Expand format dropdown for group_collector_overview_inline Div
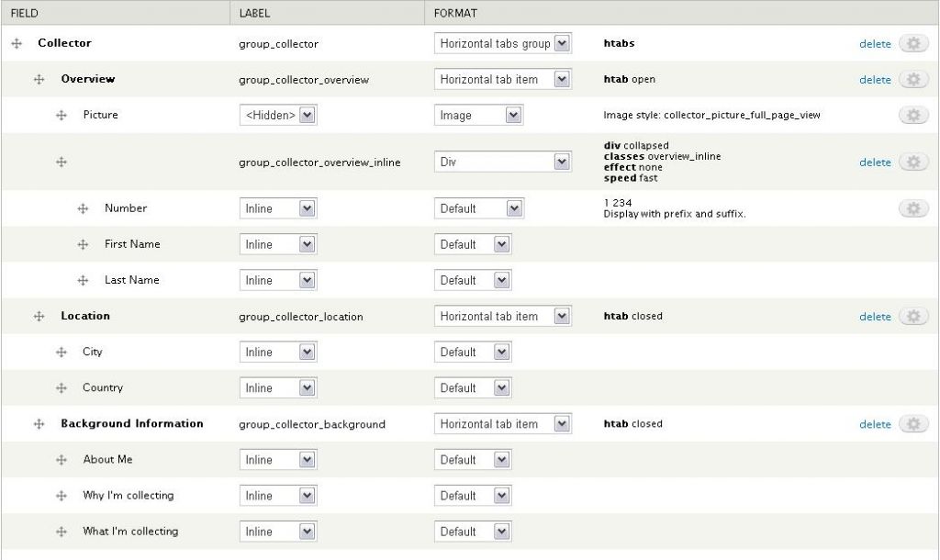940x560 pixels. pyautogui.click(x=502, y=162)
